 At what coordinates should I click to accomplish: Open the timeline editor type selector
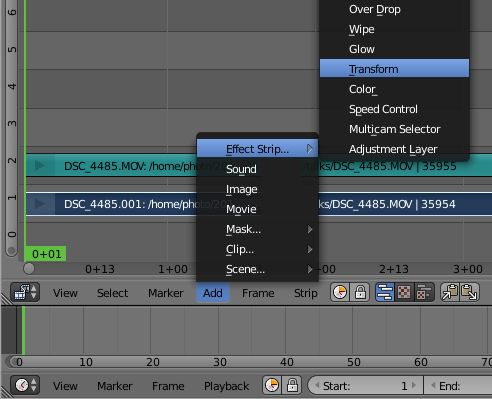click(x=25, y=385)
